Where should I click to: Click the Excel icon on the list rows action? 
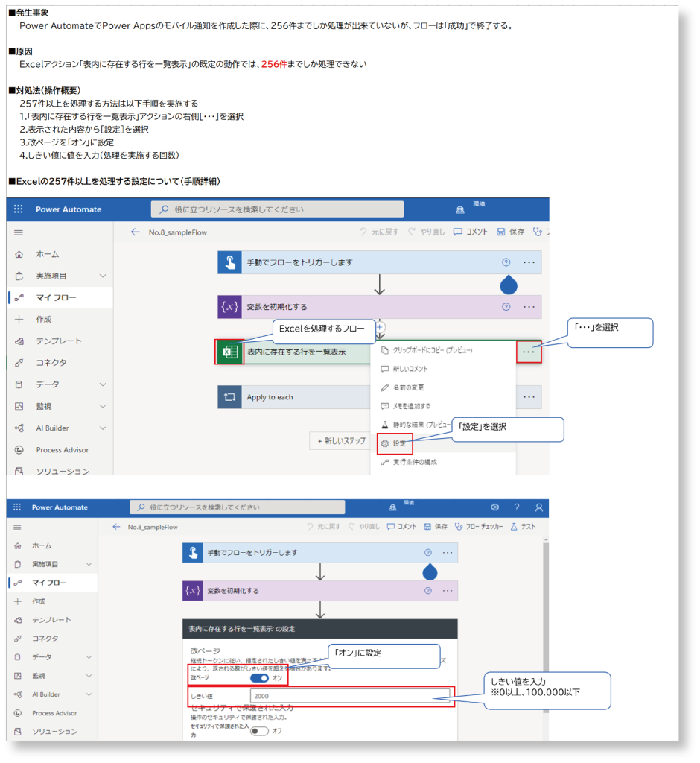[229, 352]
